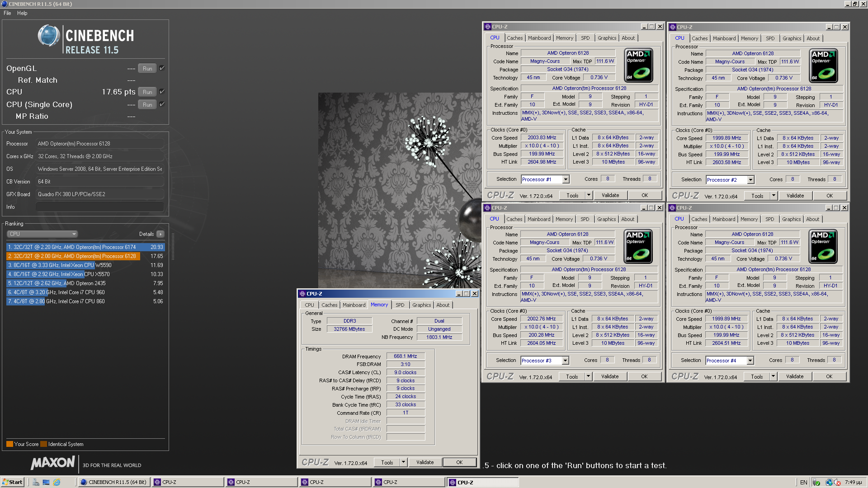Switch to SPD tab in Memory CPU-Z window
The width and height of the screenshot is (868, 488).
pos(400,305)
